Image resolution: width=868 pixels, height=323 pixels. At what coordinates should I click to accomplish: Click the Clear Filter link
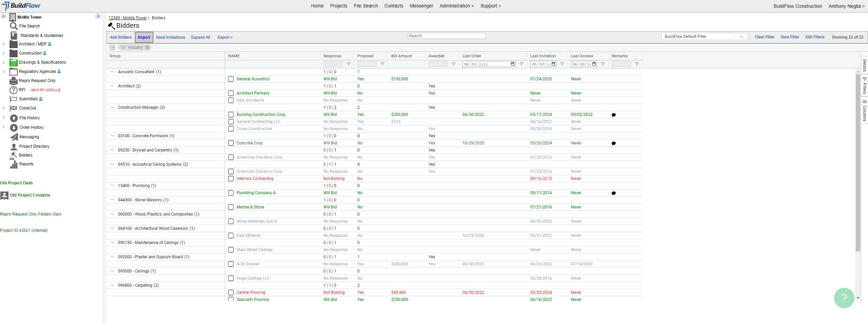[x=765, y=37]
